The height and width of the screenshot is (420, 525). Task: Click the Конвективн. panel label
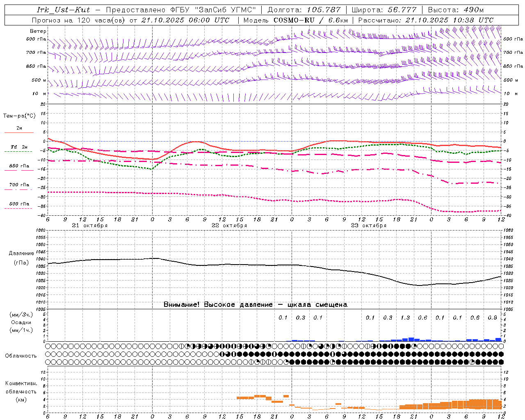[21, 383]
